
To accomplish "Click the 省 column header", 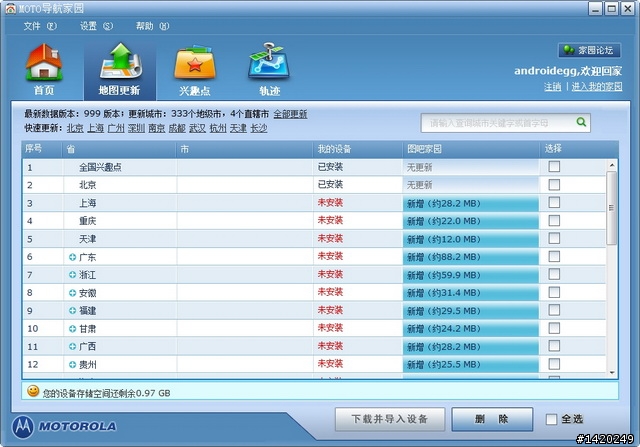I will [119, 149].
